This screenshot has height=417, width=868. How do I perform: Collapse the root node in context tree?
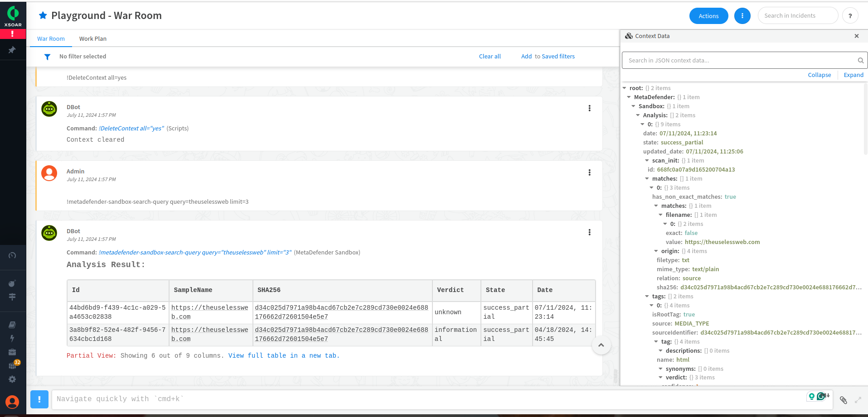click(x=625, y=88)
